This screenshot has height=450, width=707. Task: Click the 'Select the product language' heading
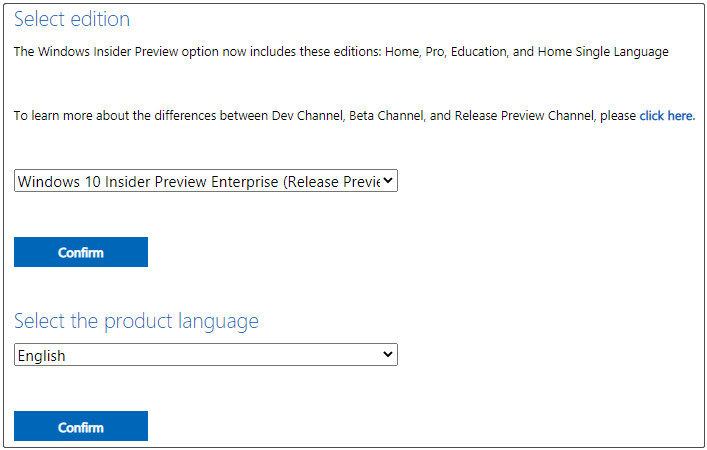point(136,321)
